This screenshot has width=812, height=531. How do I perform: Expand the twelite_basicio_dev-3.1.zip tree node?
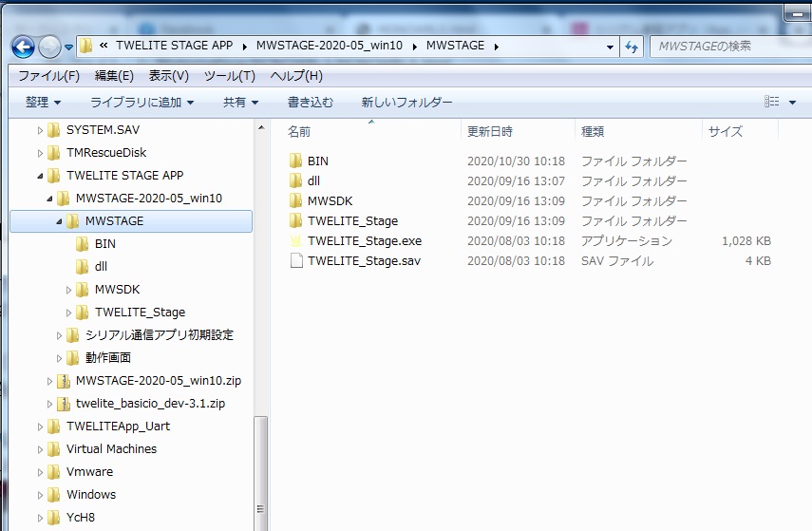click(x=49, y=404)
